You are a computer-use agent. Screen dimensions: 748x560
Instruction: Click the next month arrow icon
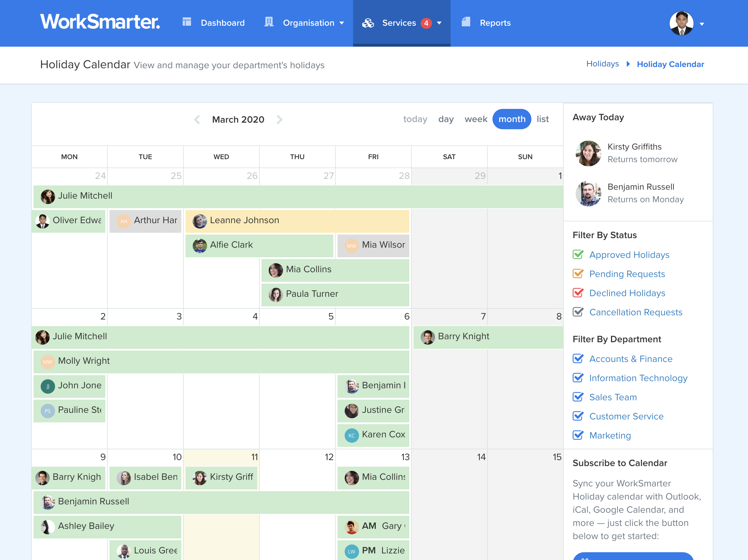coord(281,119)
